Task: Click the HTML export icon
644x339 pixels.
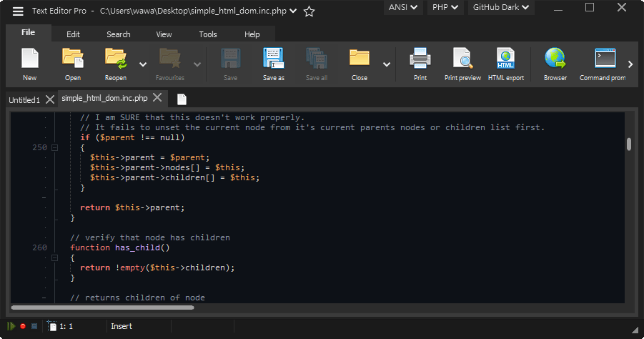Action: pos(505,59)
